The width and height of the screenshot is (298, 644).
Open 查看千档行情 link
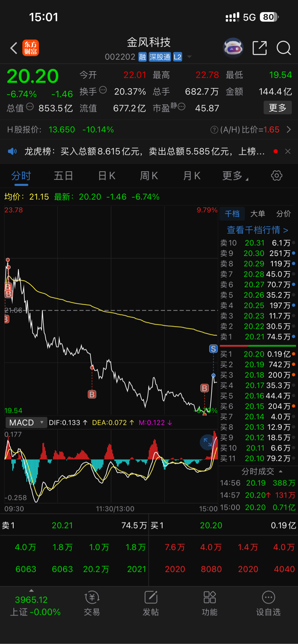pyautogui.click(x=257, y=230)
